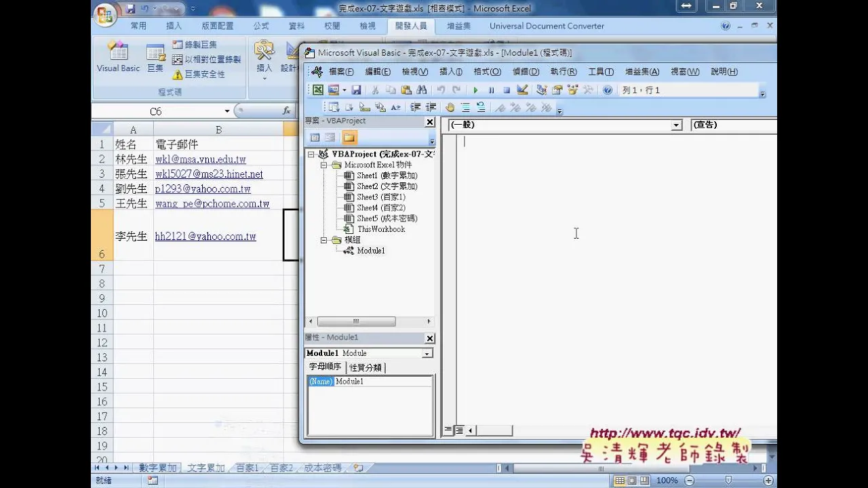Click Procedure View button at code pane bottom
Viewport: 868px width, 488px height.
[x=448, y=430]
